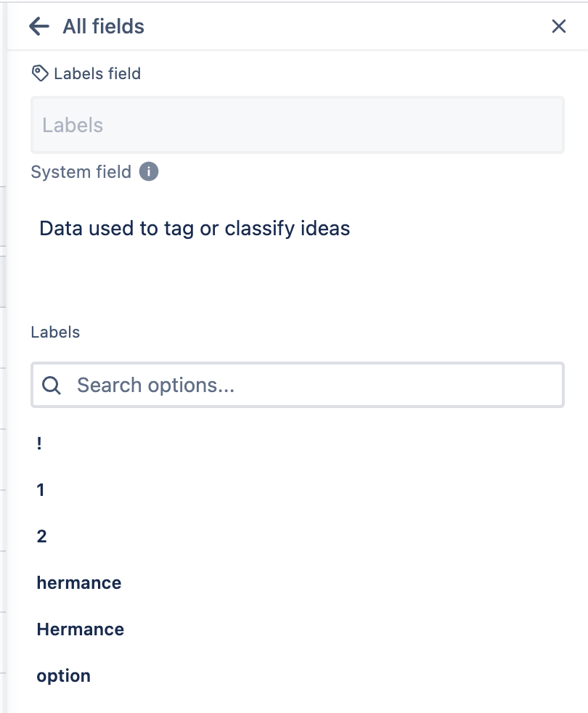588x713 pixels.
Task: Select the "!" label option
Action: [x=39, y=444]
